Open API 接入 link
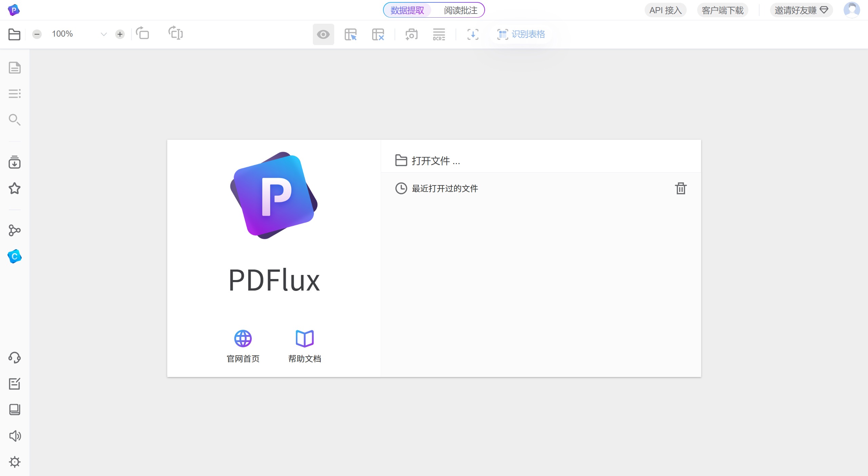The height and width of the screenshot is (476, 868). click(x=665, y=10)
